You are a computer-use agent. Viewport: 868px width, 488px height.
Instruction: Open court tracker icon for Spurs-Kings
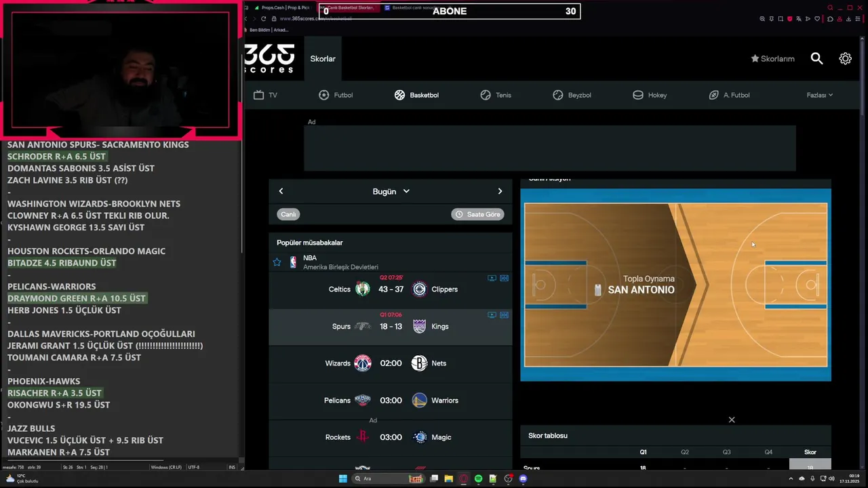coord(504,315)
